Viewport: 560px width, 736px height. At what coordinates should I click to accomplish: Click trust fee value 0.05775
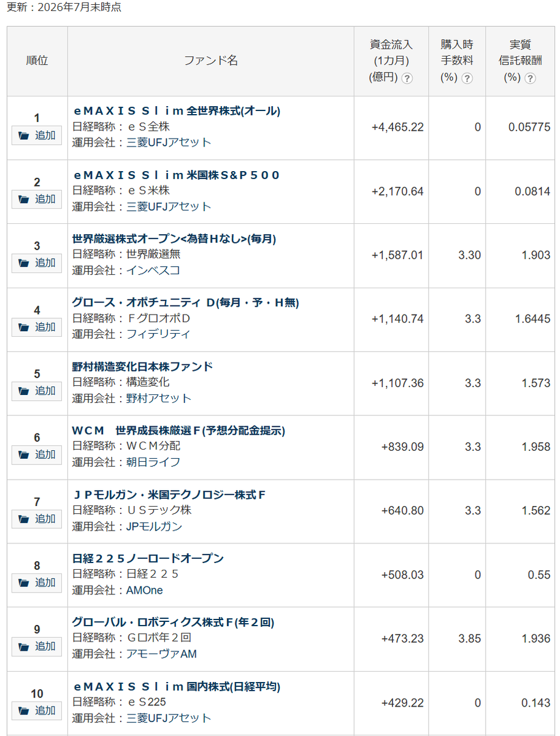click(x=529, y=128)
